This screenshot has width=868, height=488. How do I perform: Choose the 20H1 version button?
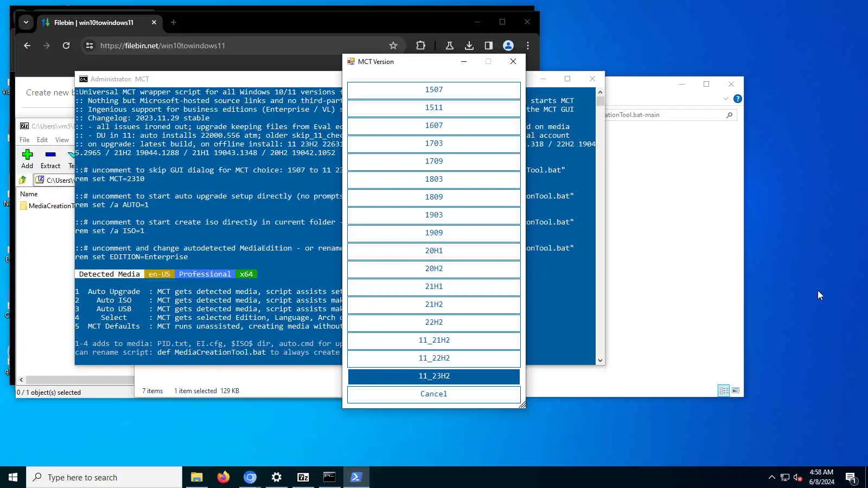[x=433, y=251]
